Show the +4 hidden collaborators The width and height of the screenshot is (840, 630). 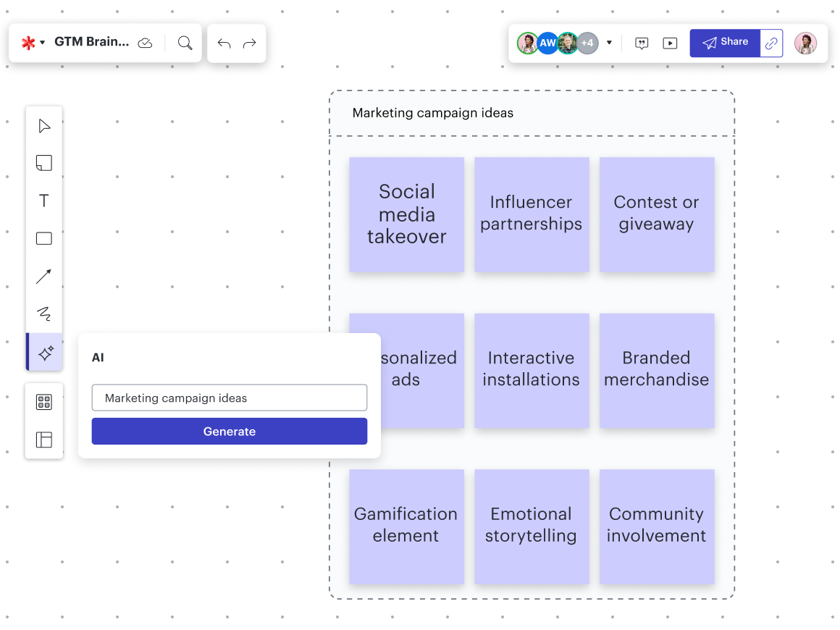coord(587,43)
